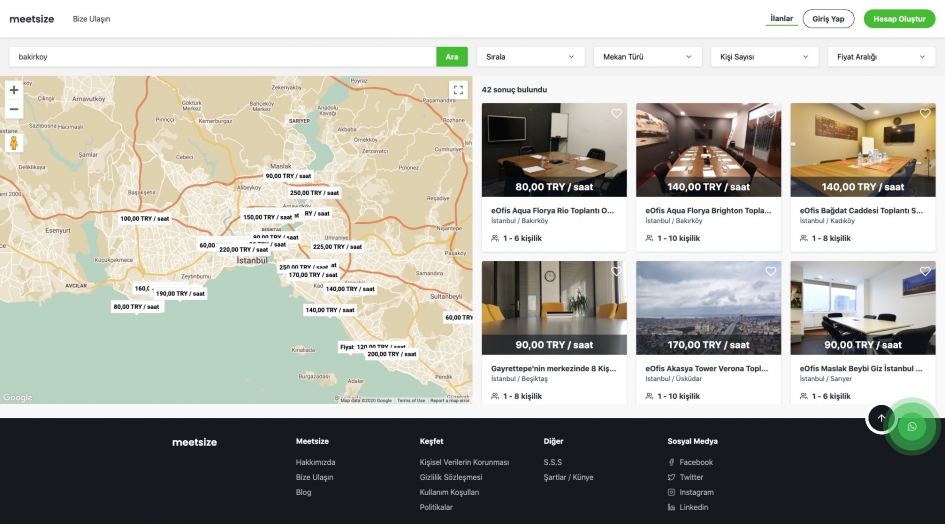Click the Hesap Oluştur button

899,19
